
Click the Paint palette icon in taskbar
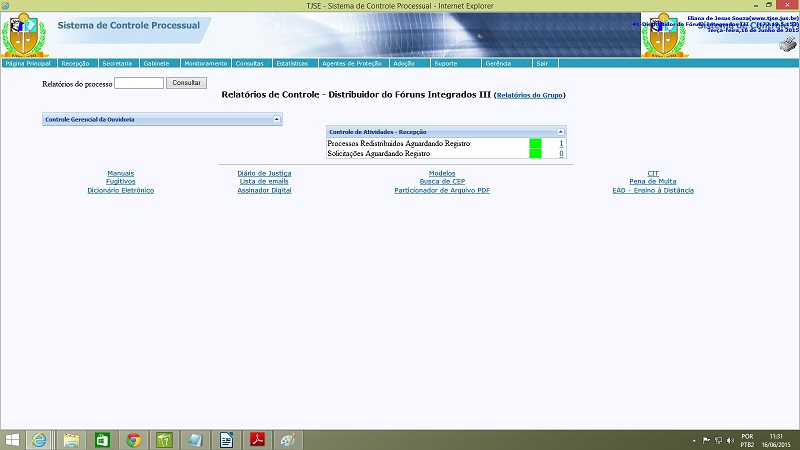pos(288,439)
